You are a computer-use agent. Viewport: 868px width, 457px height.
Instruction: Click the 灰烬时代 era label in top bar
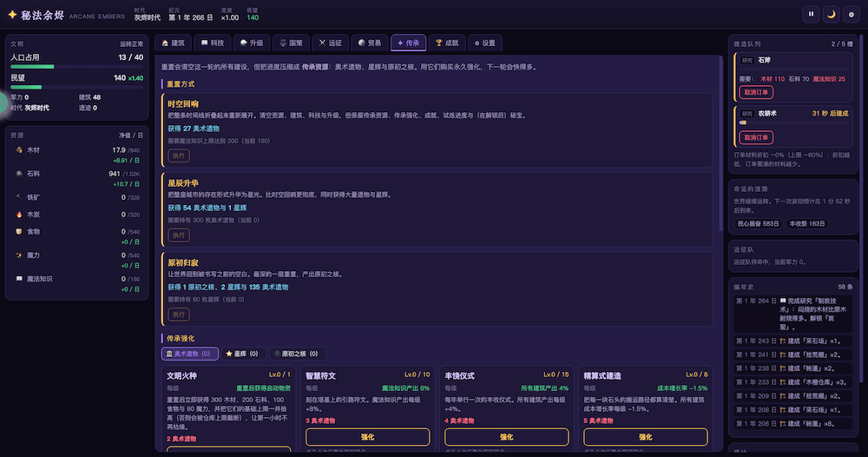147,17
